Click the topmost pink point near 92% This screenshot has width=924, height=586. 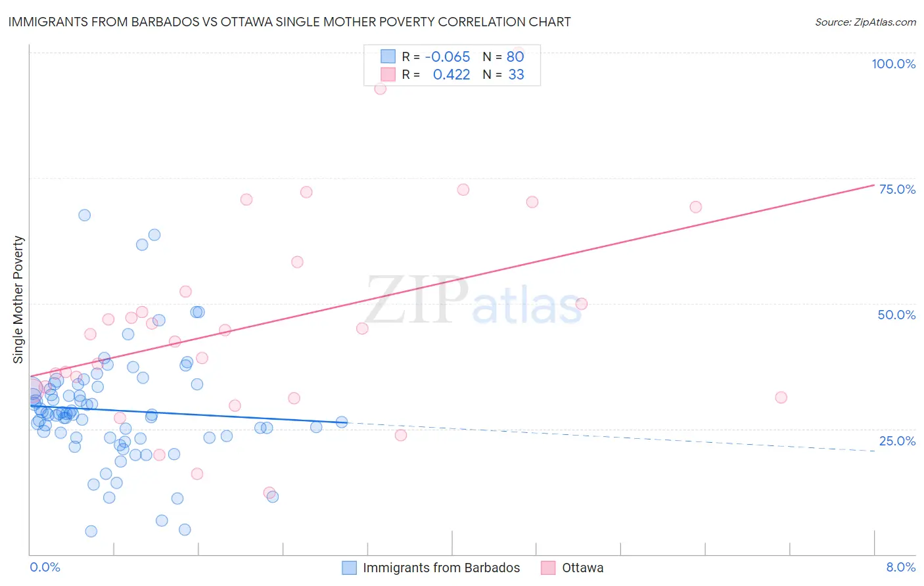[380, 89]
